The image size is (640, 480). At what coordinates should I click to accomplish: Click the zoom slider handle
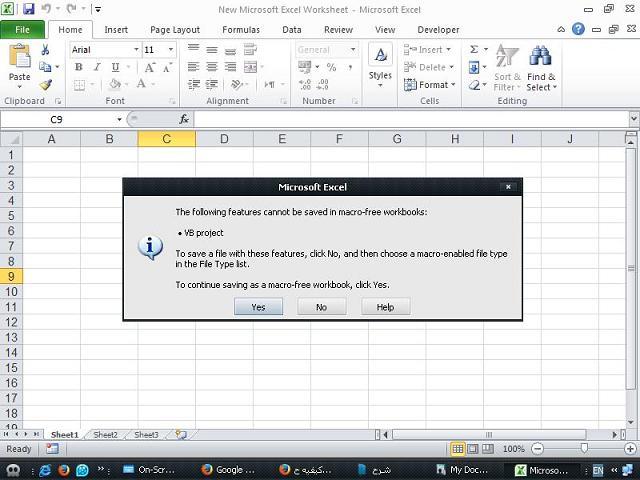(584, 449)
